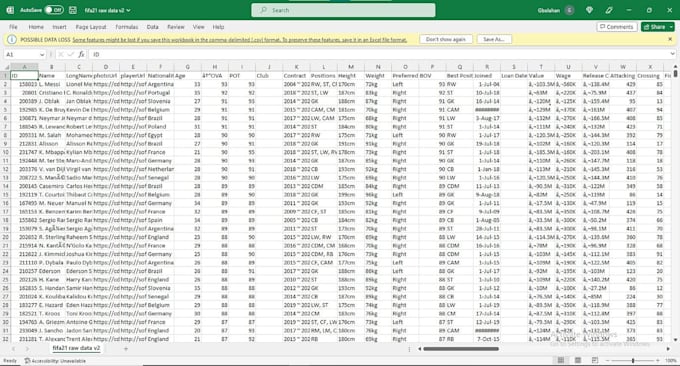Click the Share button

(x=654, y=27)
